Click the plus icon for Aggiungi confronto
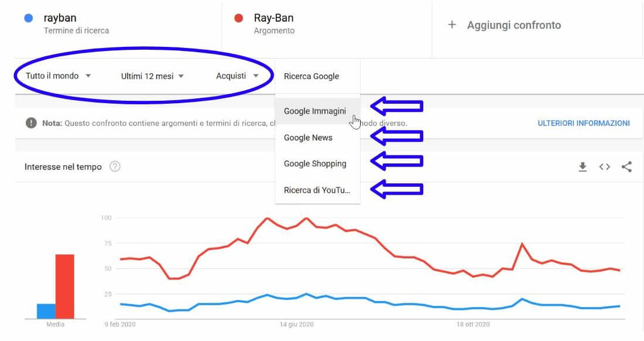Screen dimensions: 644x341 point(452,25)
